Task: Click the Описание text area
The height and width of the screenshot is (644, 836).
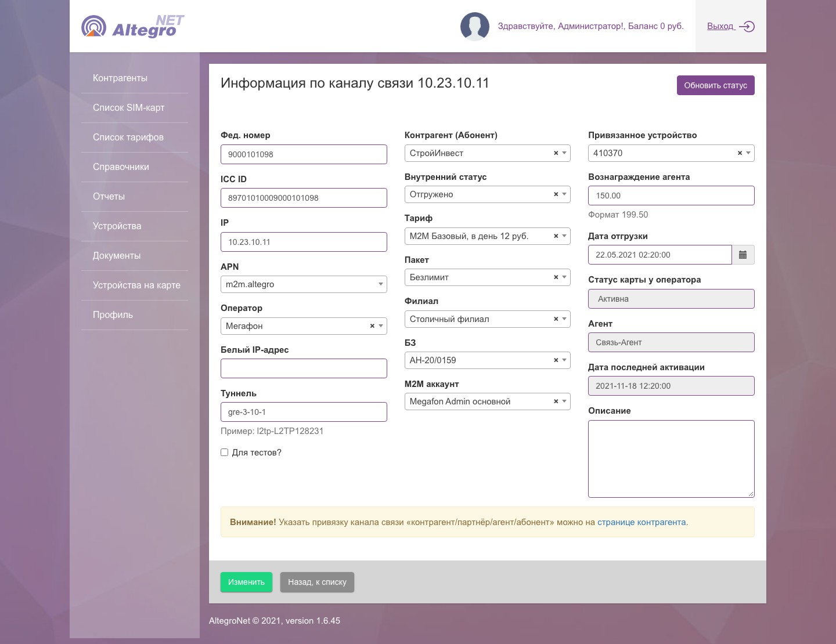Action: [671, 459]
